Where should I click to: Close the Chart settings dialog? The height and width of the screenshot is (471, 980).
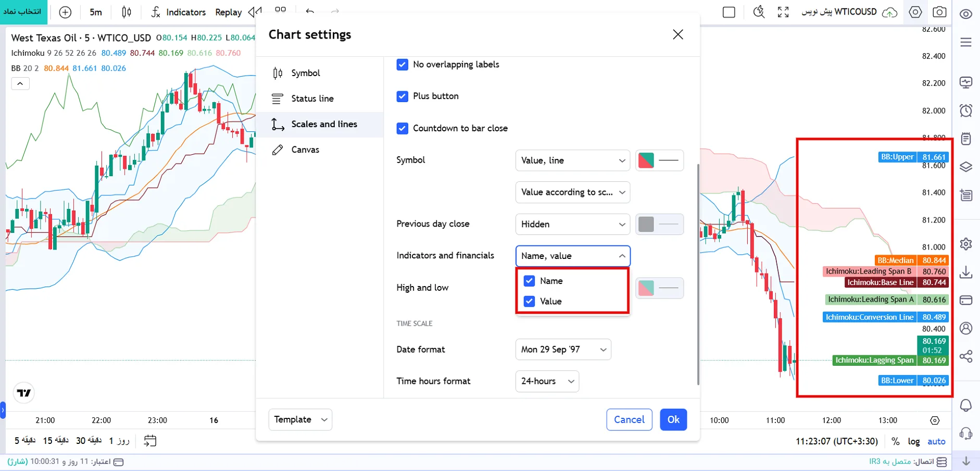point(677,34)
